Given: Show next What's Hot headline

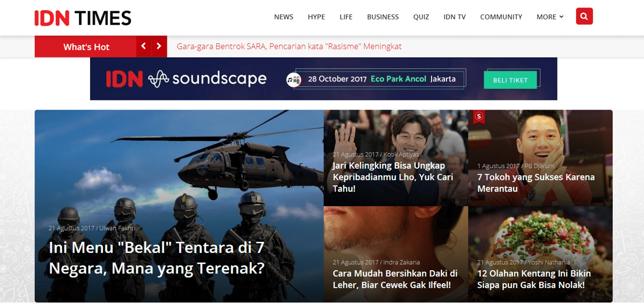Looking at the screenshot, I should (159, 47).
